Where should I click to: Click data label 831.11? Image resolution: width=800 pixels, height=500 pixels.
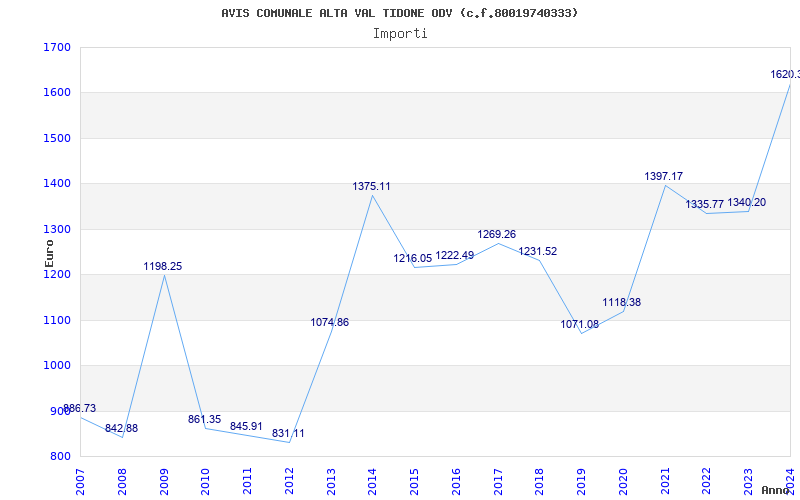(x=288, y=433)
